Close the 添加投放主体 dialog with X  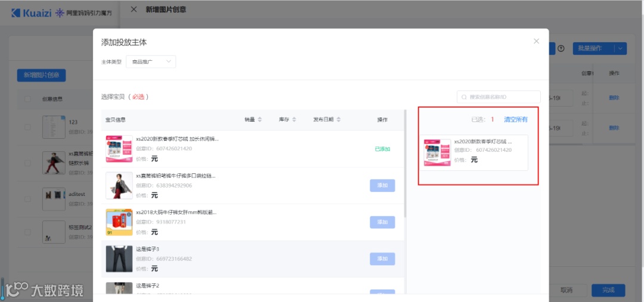536,41
